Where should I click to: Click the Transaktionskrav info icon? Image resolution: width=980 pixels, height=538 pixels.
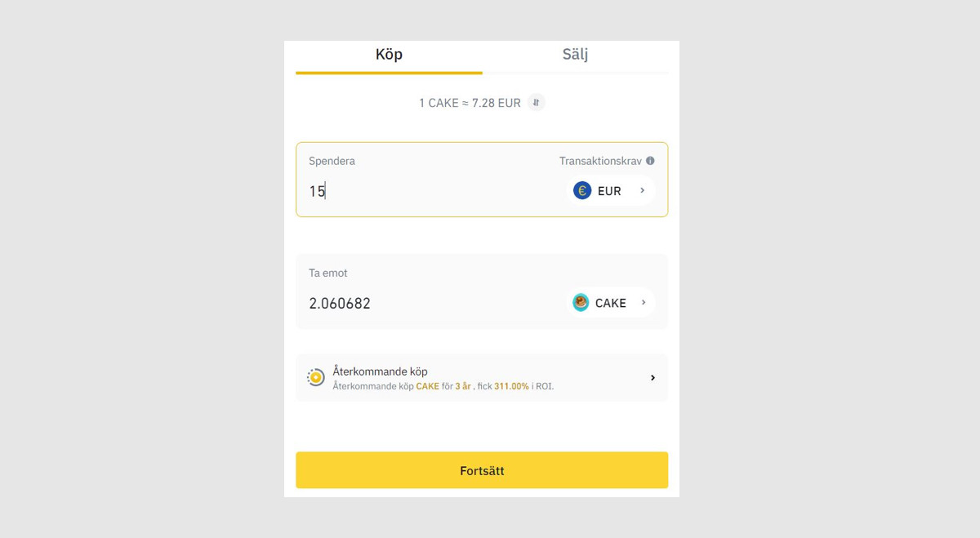(x=650, y=161)
